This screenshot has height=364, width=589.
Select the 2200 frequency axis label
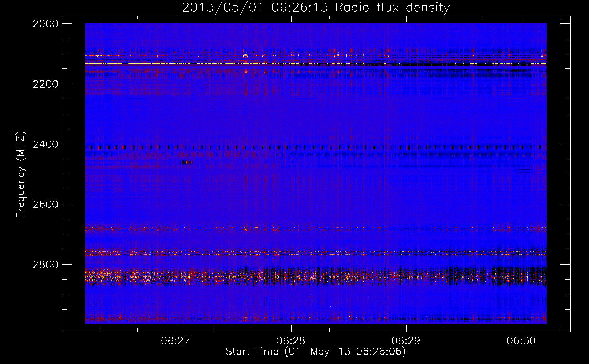pyautogui.click(x=46, y=84)
